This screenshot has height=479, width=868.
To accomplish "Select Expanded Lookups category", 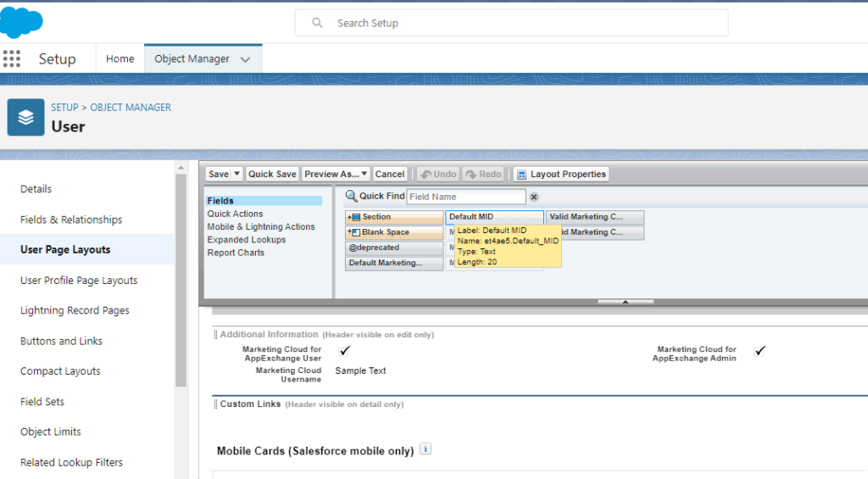I will click(x=247, y=240).
